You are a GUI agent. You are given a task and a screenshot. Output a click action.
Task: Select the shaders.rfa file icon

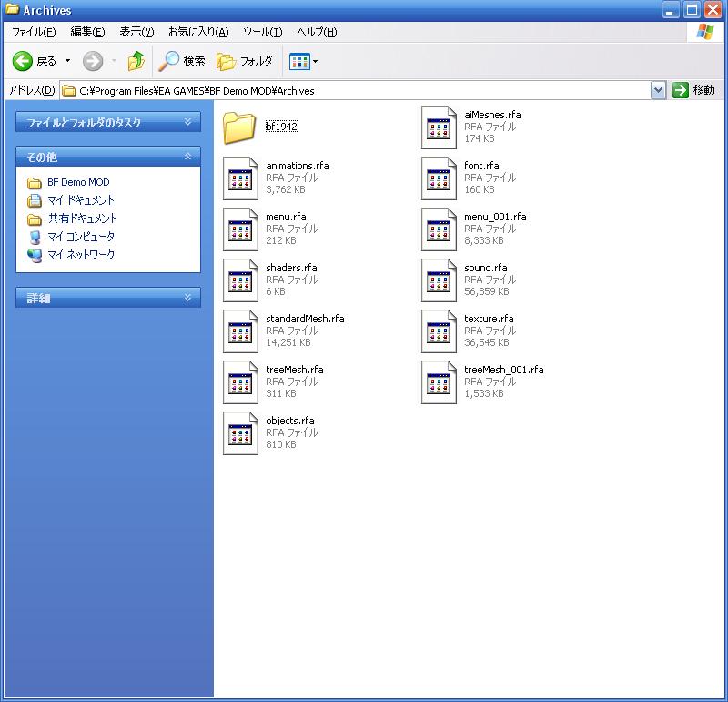tap(240, 280)
